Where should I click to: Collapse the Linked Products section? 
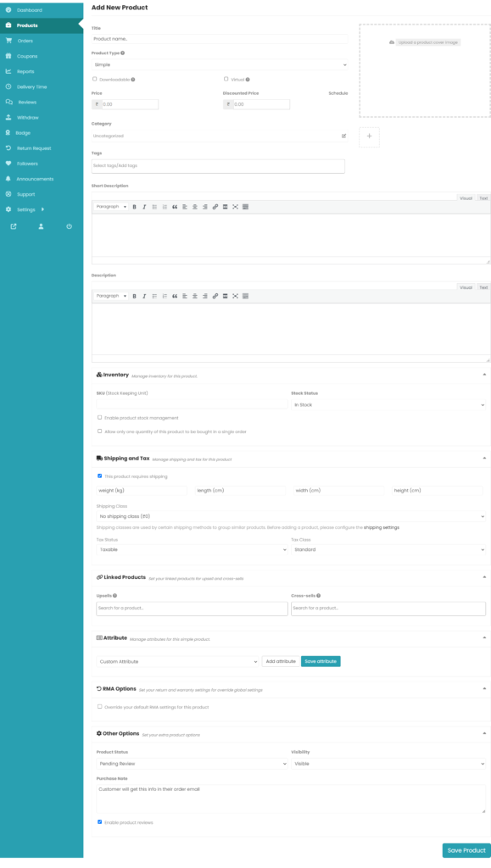484,576
